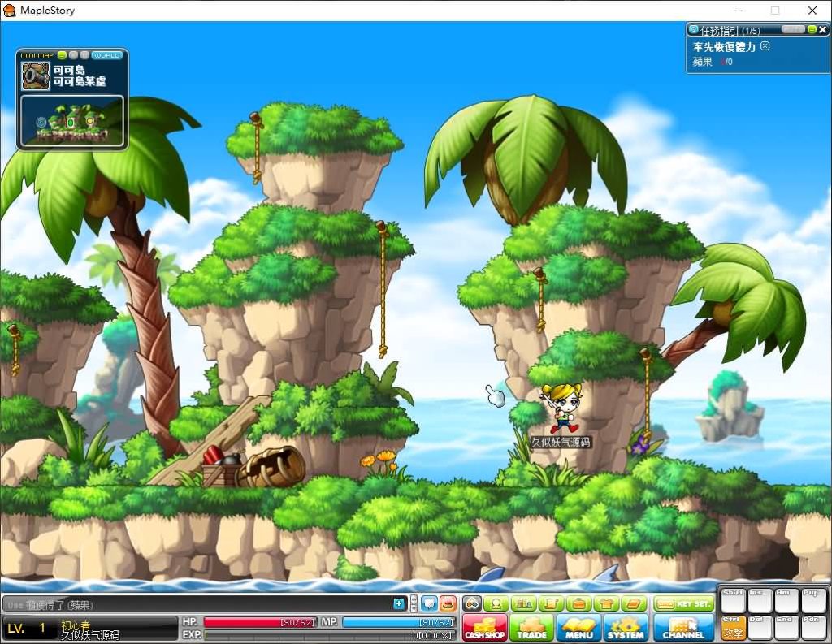Minimize the mini map with green button
Screen dimensions: 832x644
[62, 55]
